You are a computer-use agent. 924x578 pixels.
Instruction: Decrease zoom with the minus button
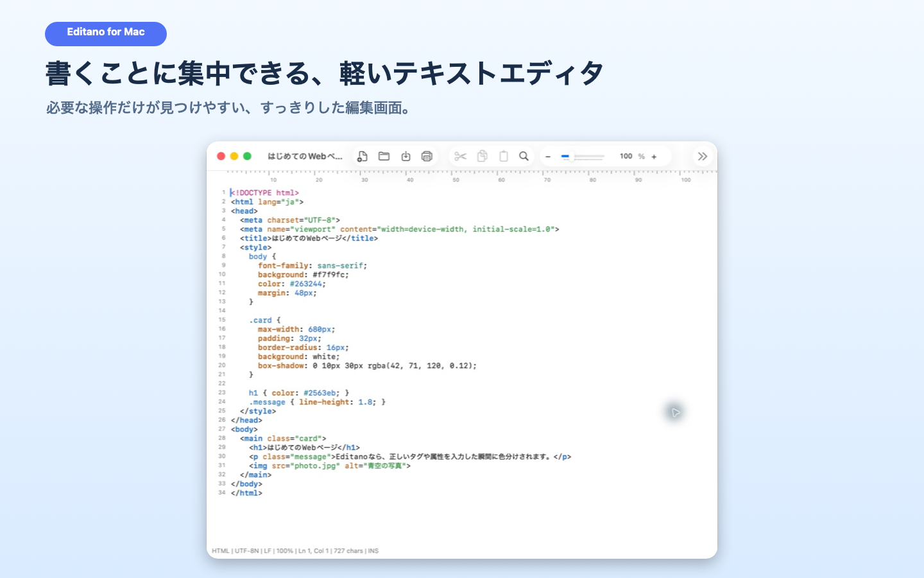pos(548,157)
